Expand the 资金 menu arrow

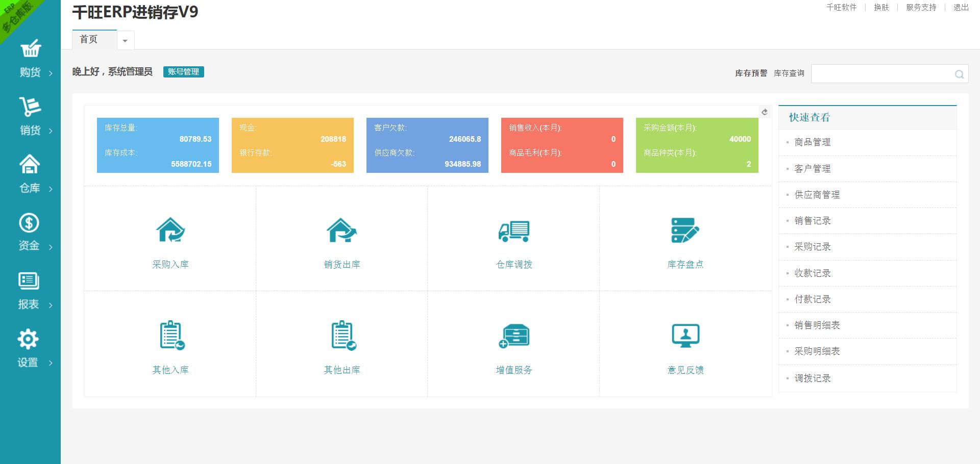tap(51, 247)
